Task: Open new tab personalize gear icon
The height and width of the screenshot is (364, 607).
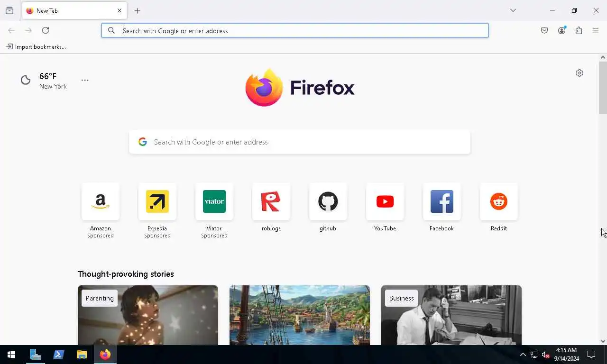Action: (579, 73)
